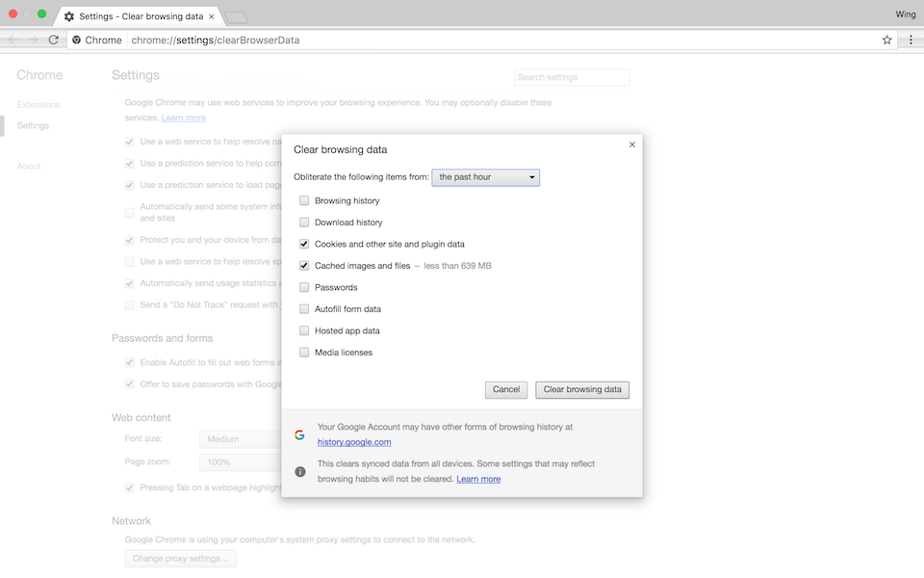Tick the Passwords checkbox
924x578 pixels.
(x=304, y=288)
